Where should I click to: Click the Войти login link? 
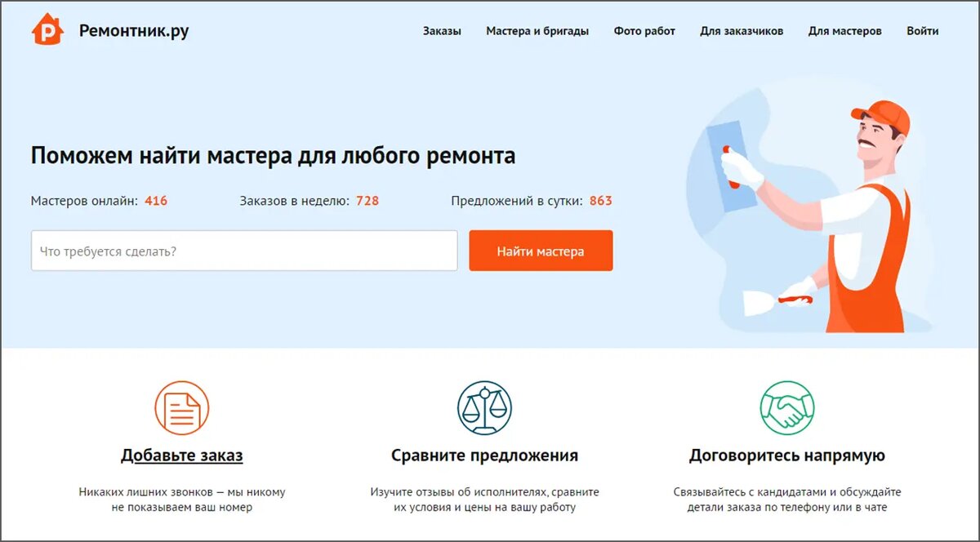(922, 31)
